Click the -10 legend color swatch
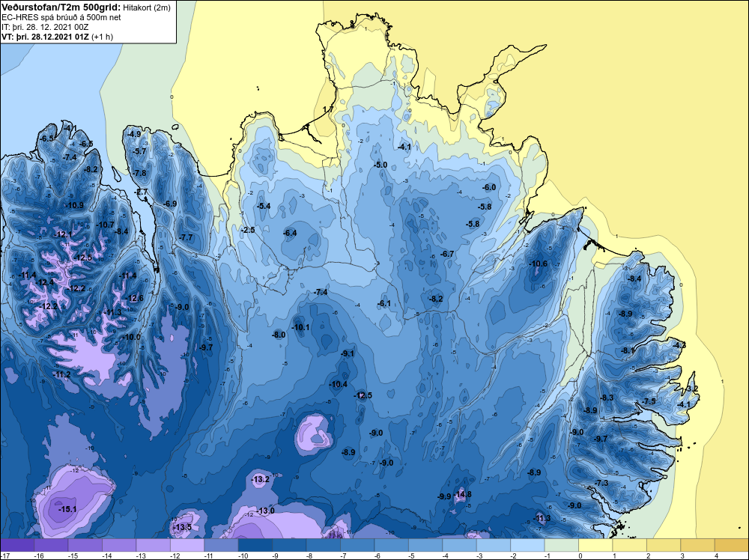The height and width of the screenshot is (560, 749). 255,545
